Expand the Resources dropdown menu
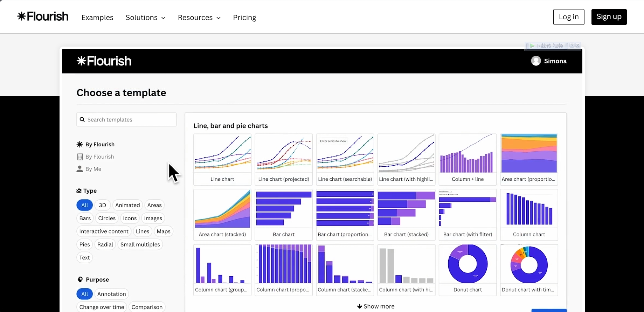644x312 pixels. [199, 18]
